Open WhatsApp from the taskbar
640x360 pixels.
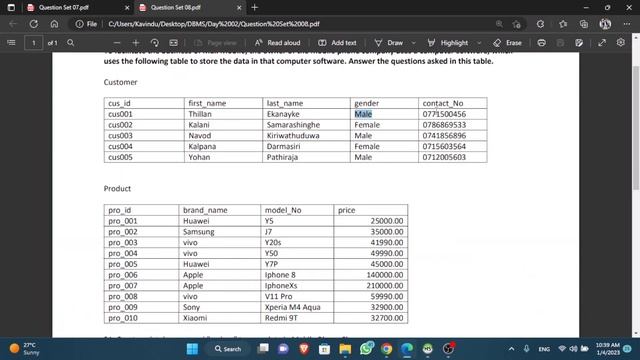click(x=366, y=349)
